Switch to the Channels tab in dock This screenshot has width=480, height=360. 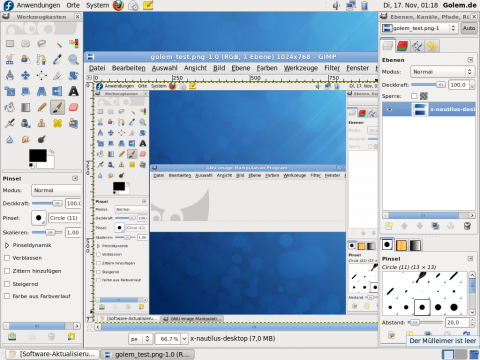point(402,46)
